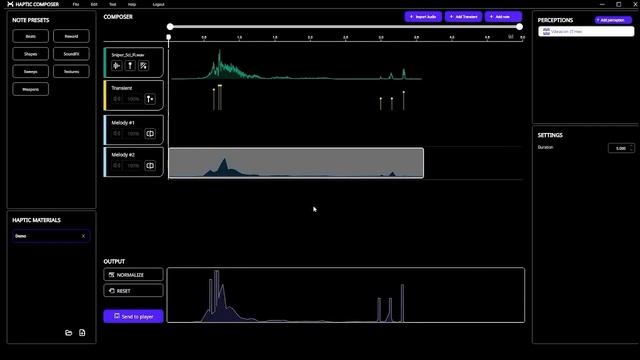Screen dimensions: 640x360
Task: Click the Import Audio button
Action: 423,17
